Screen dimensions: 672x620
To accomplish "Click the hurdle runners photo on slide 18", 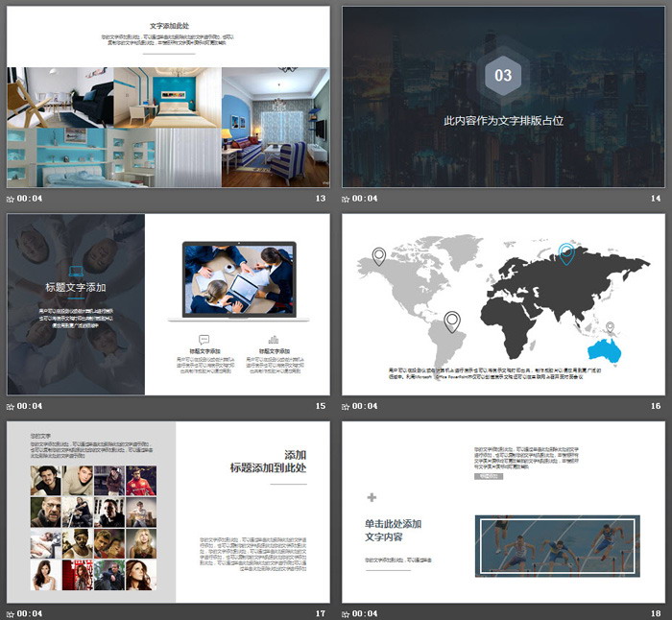I will click(x=557, y=546).
